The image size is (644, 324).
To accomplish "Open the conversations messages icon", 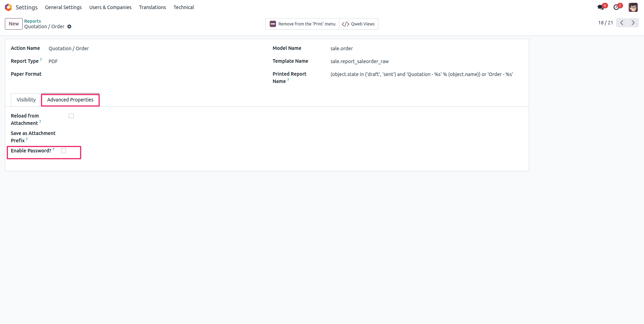I will tap(600, 7).
